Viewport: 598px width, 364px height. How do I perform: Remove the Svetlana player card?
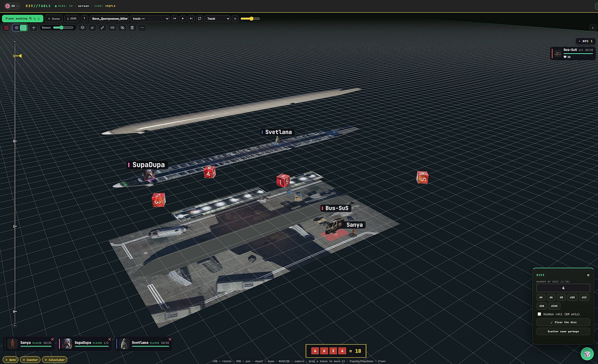coord(170,339)
